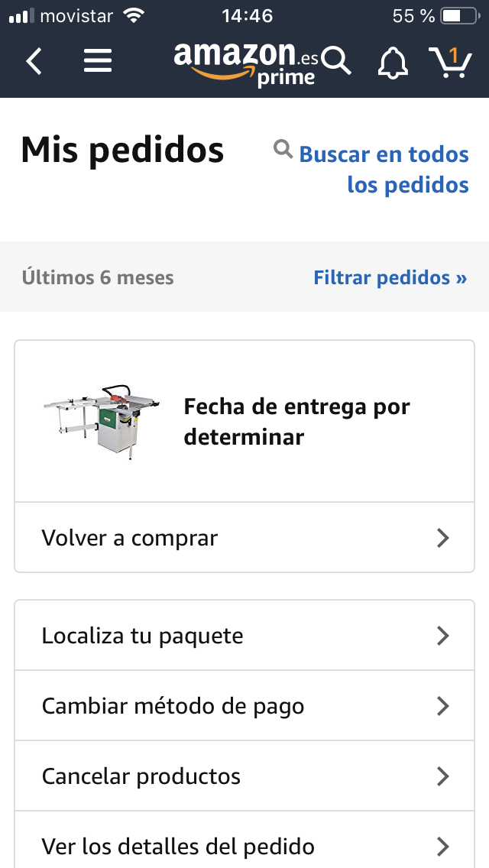Expand the Localiza tu paquete chevron

(442, 636)
